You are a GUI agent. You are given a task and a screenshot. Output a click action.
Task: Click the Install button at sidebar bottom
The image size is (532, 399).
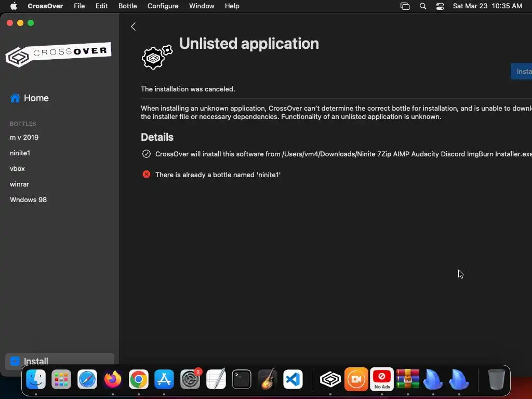click(x=60, y=361)
